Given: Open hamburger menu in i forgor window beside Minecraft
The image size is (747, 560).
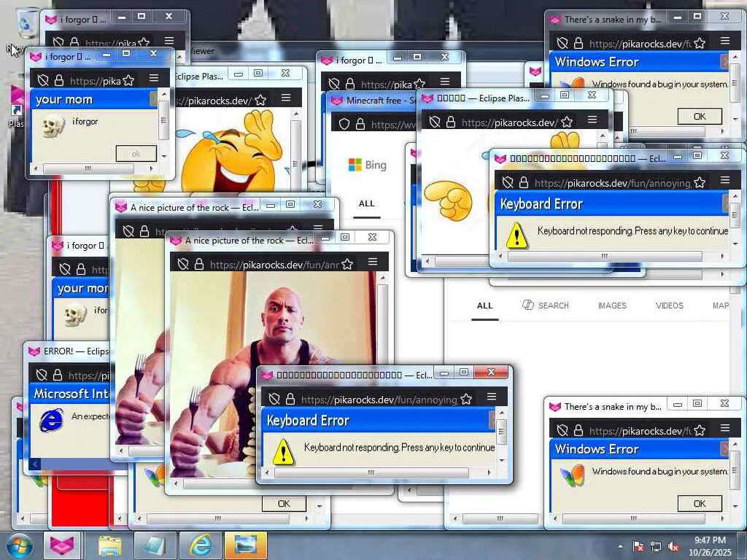Looking at the screenshot, I should coord(444,82).
